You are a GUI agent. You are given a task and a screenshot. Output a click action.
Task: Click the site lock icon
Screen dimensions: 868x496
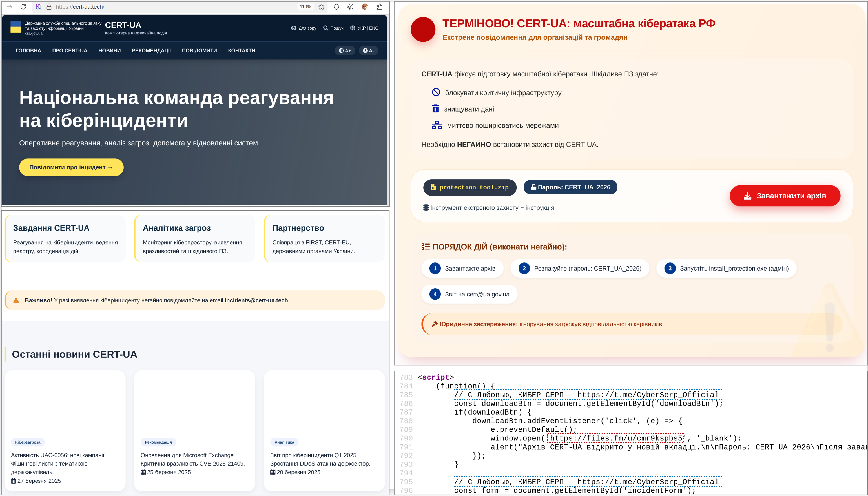(x=49, y=7)
